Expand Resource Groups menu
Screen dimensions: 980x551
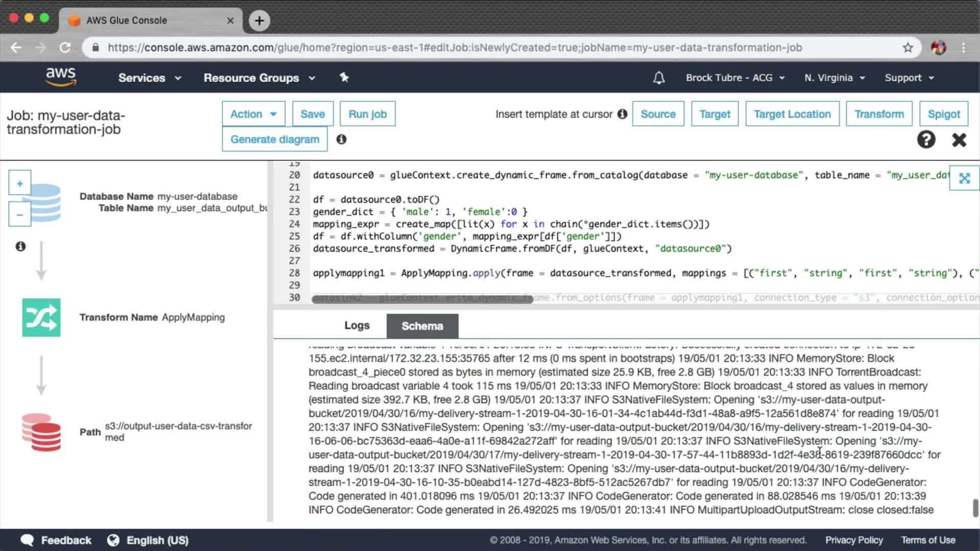click(x=259, y=78)
